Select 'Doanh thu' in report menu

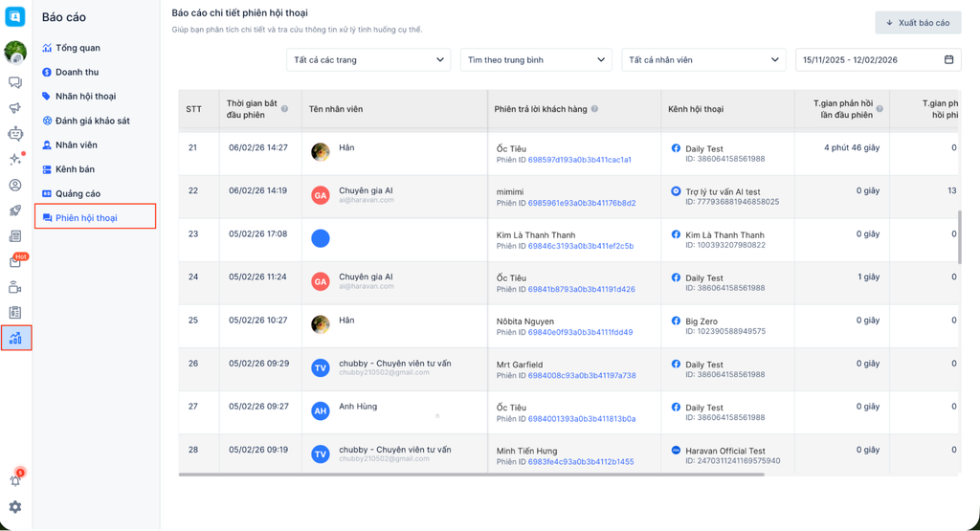(77, 72)
